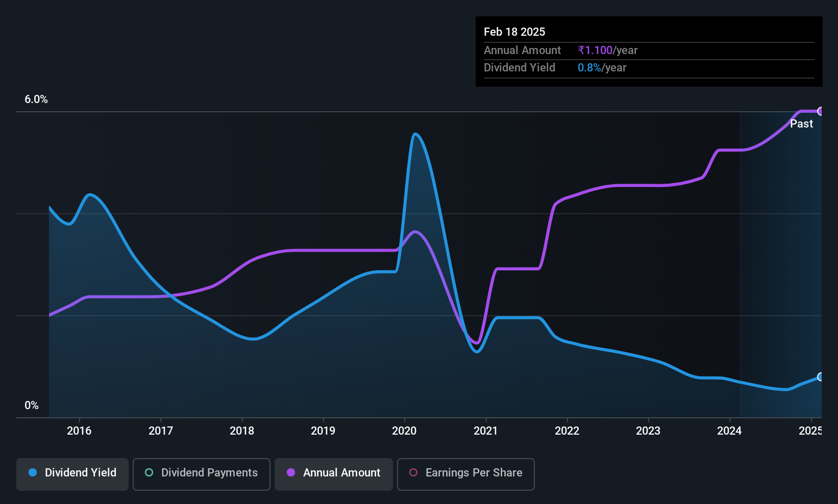
Task: Click the Feb 18 2025 tooltip date
Action: tap(514, 32)
